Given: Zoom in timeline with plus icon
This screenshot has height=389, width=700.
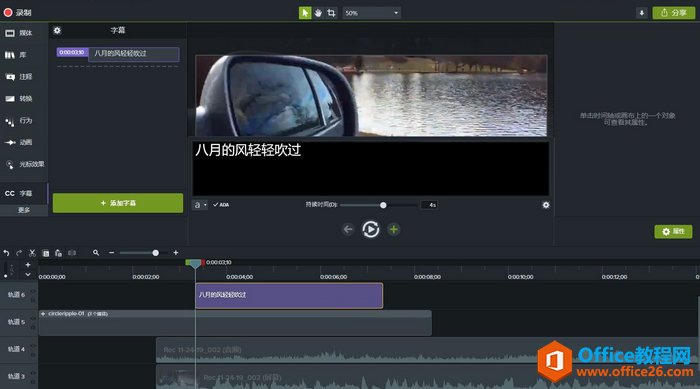Looking at the screenshot, I should pos(176,253).
